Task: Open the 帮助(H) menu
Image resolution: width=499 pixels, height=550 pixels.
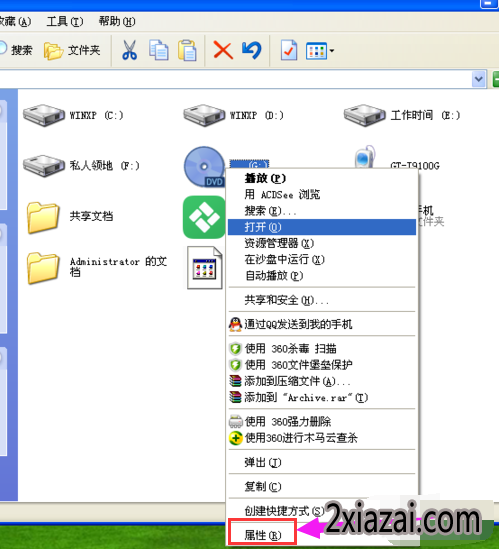Action: coord(117,22)
